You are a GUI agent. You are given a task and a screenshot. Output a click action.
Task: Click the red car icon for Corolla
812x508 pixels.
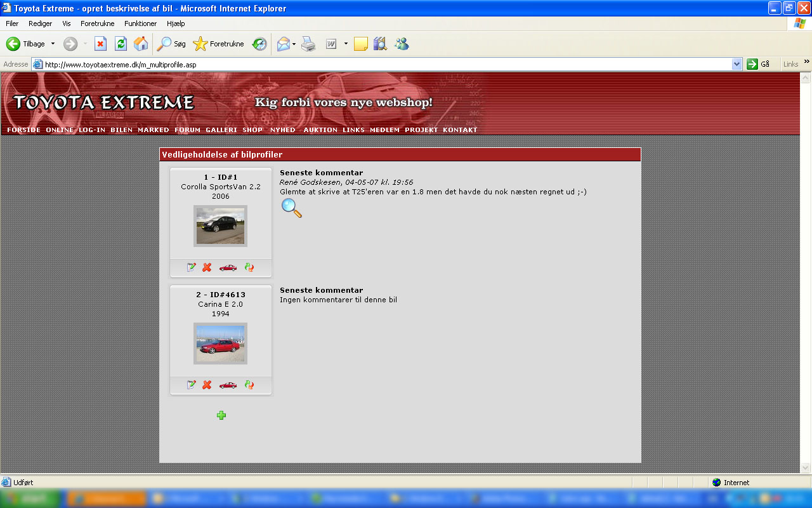228,267
